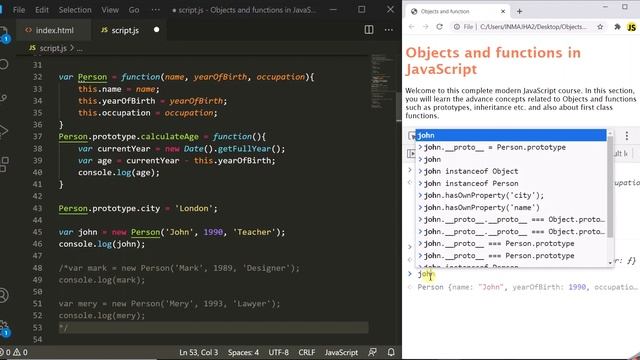Open DevTools customize menu (three dots)
Image resolution: width=640 pixels, height=360 pixels.
tap(627, 136)
